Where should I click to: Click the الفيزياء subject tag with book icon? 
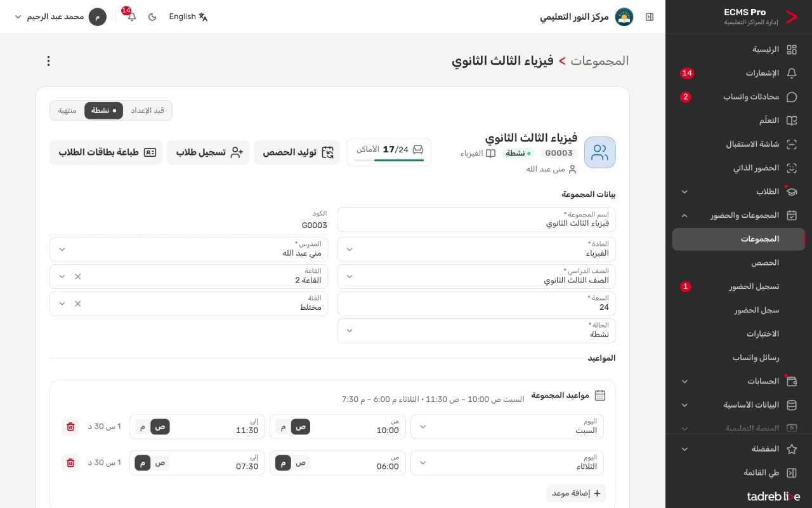tap(478, 153)
